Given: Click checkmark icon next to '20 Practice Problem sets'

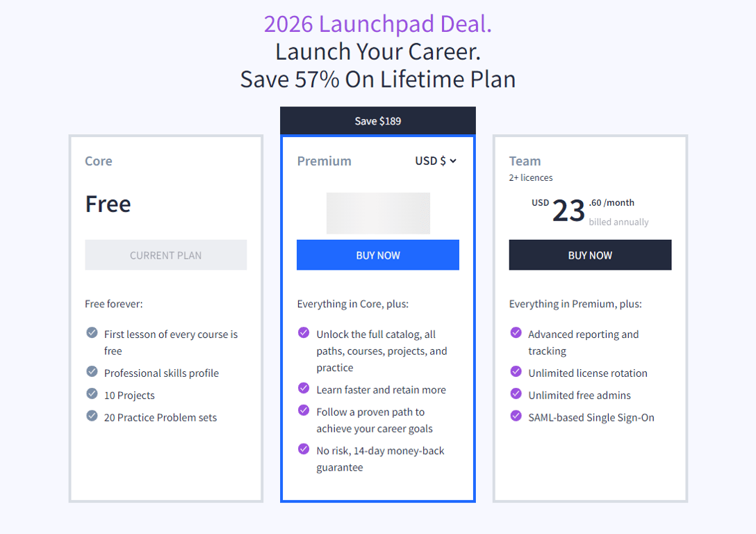Looking at the screenshot, I should (x=92, y=416).
